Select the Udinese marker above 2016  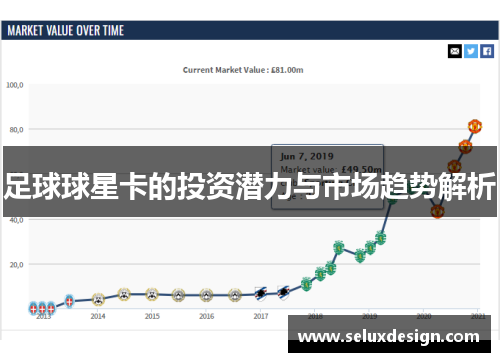point(206,295)
